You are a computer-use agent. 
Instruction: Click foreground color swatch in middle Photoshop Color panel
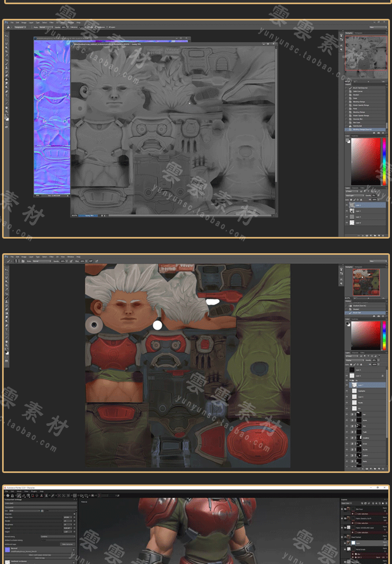point(347,323)
